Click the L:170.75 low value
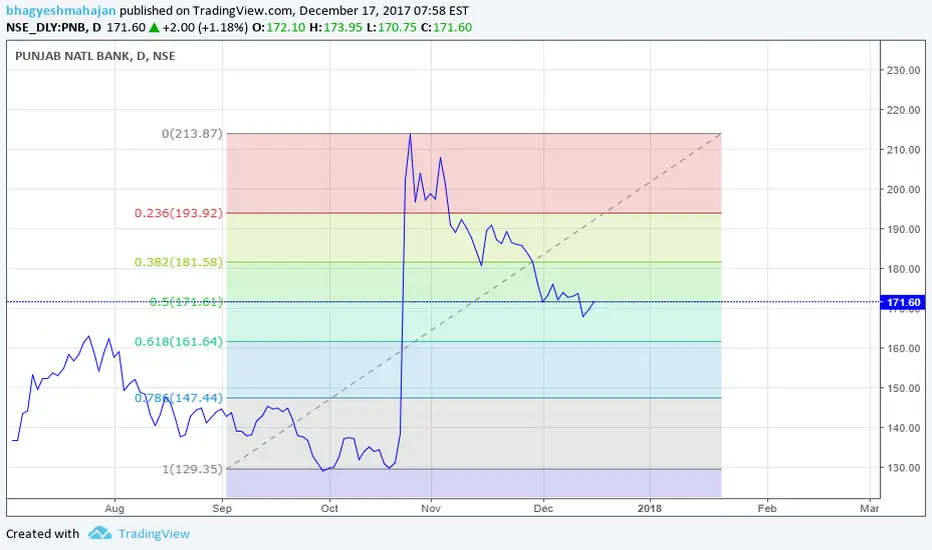Image resolution: width=932 pixels, height=550 pixels. (x=391, y=27)
